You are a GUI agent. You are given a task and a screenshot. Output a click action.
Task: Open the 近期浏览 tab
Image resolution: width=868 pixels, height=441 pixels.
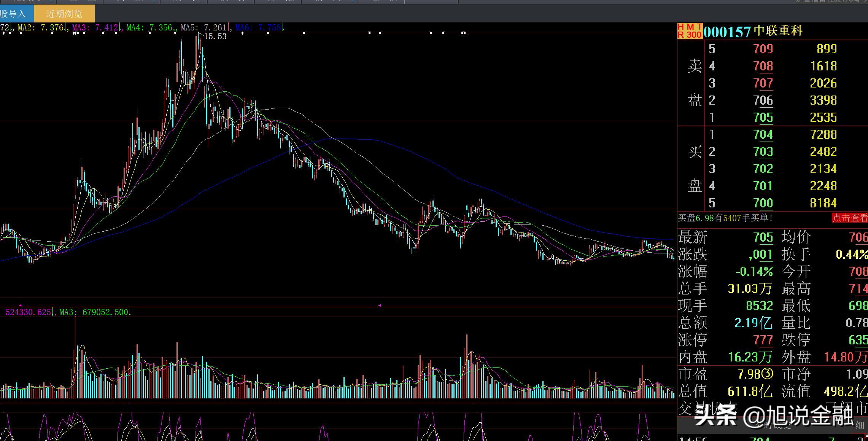(64, 14)
